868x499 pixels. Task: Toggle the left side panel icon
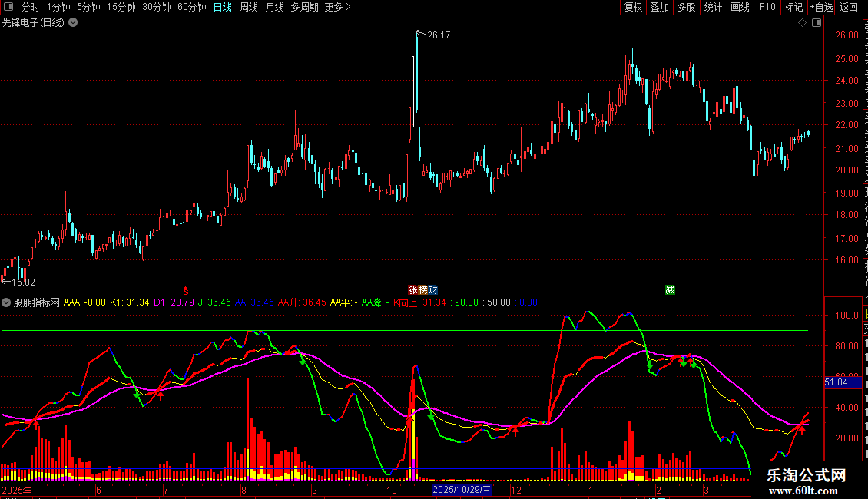(8, 7)
